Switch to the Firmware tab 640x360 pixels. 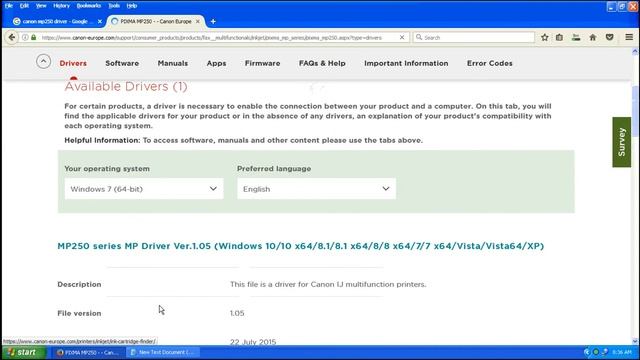pyautogui.click(x=262, y=63)
